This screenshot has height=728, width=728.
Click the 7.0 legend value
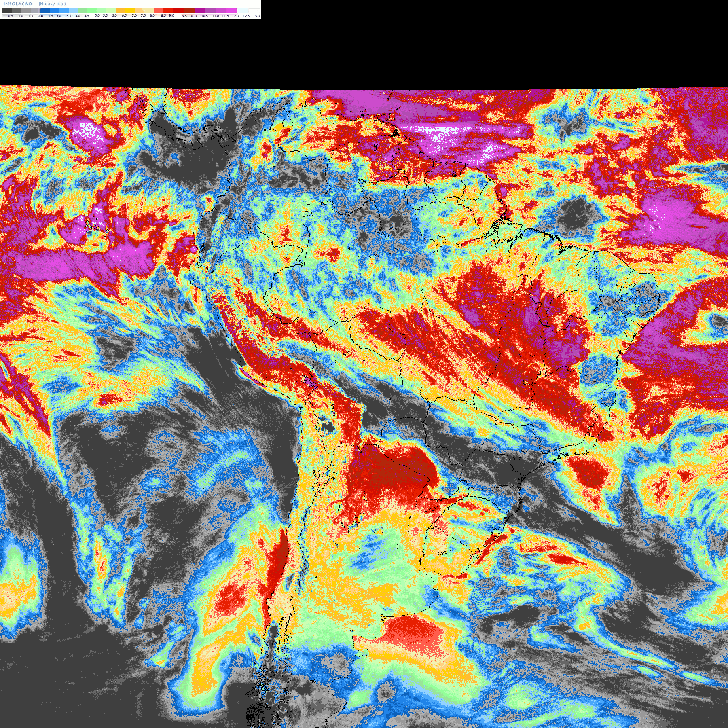coord(134,15)
